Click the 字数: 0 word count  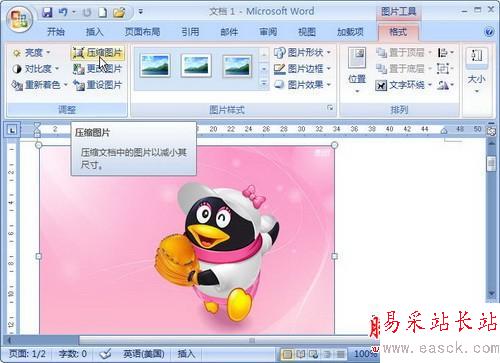coord(72,354)
